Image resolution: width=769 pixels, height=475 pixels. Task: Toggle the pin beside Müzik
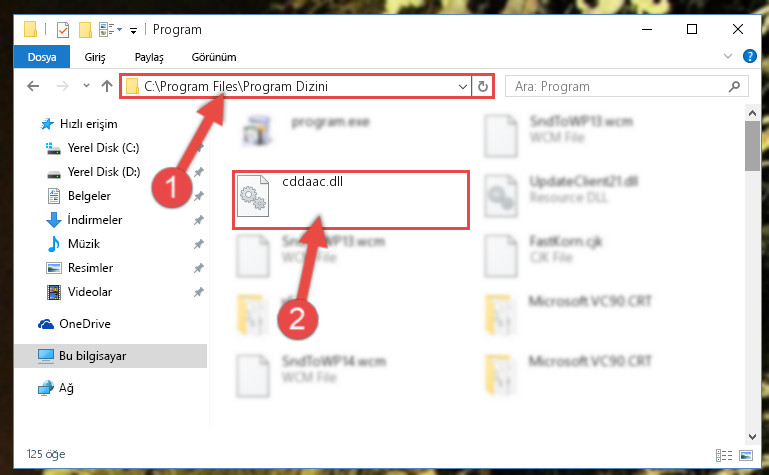click(199, 244)
